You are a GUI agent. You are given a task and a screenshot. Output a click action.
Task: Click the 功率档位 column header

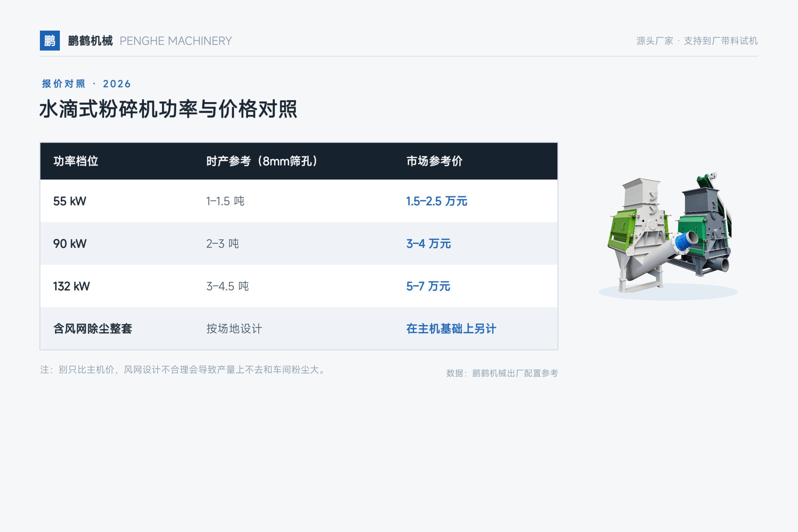pyautogui.click(x=76, y=161)
